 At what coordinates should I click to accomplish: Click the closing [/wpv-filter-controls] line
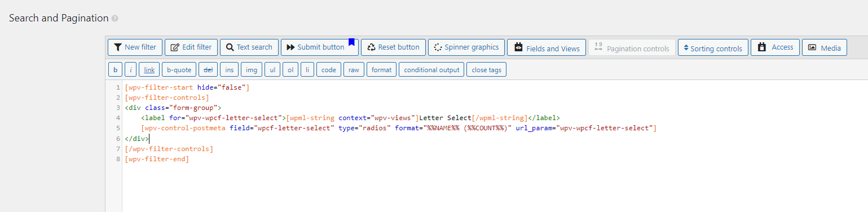tap(169, 149)
